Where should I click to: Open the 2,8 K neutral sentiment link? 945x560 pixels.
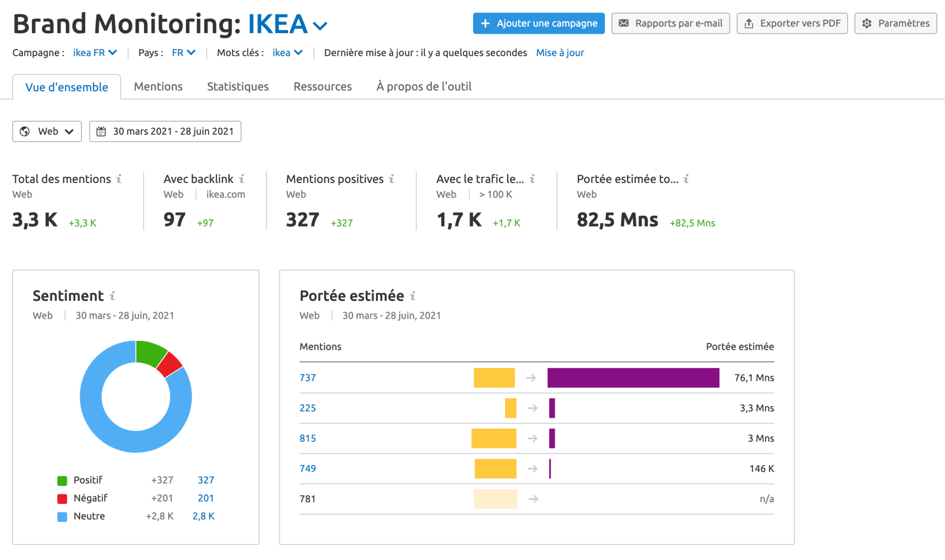pos(204,516)
